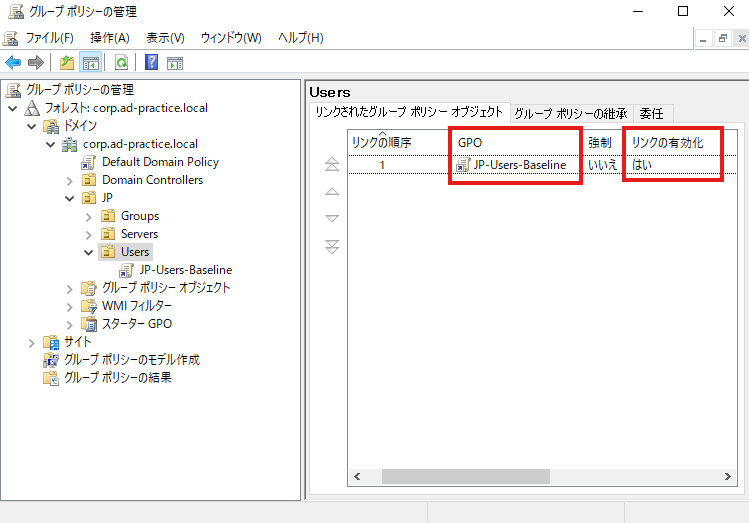Expand the WMI フィルター node
Image resolution: width=749 pixels, height=523 pixels.
tap(70, 307)
